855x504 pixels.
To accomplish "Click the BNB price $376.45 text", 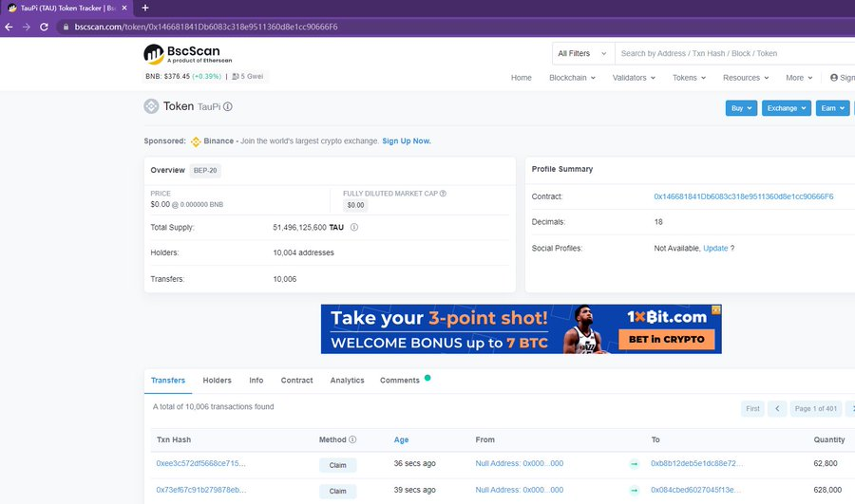I will pos(168,76).
